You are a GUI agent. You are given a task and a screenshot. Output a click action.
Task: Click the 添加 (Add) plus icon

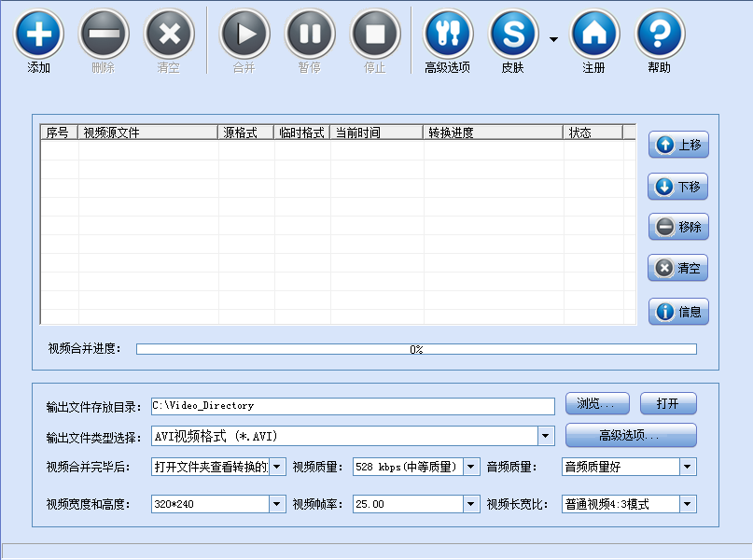click(38, 34)
